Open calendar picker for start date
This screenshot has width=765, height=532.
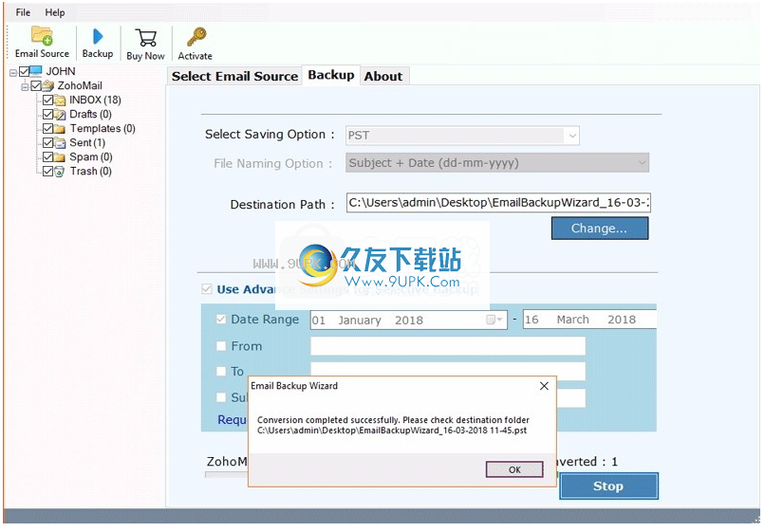coord(494,320)
